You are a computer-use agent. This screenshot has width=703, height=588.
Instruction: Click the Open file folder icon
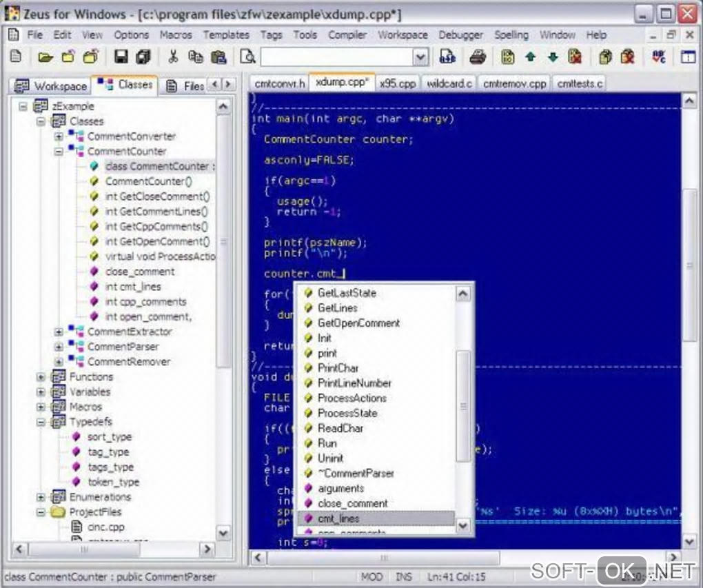(45, 57)
